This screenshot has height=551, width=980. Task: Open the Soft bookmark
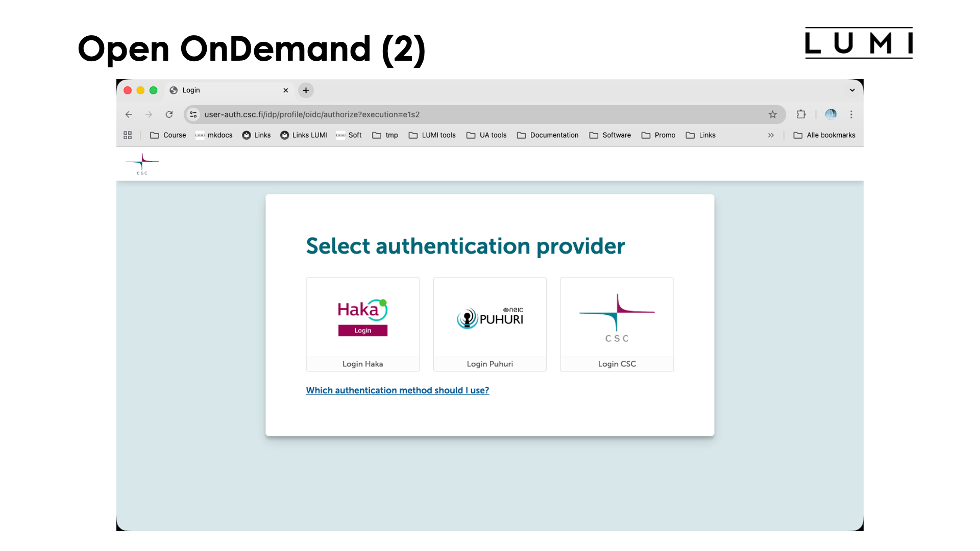pos(349,135)
